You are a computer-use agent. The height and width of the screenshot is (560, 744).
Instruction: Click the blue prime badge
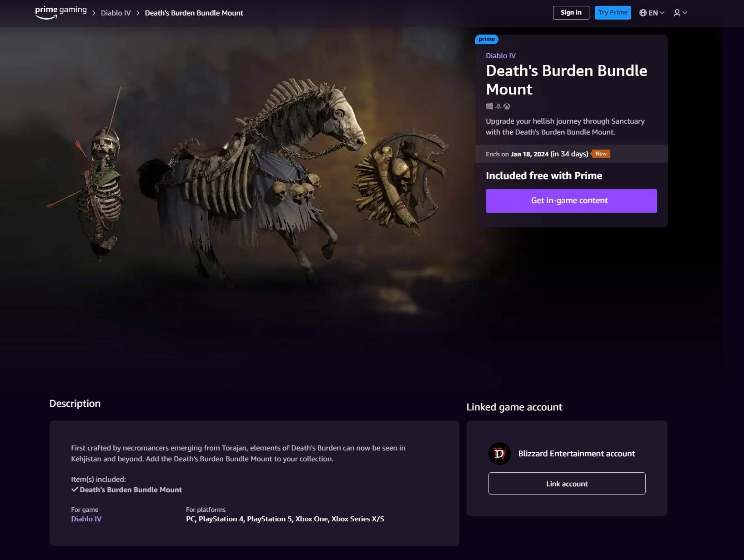click(486, 39)
